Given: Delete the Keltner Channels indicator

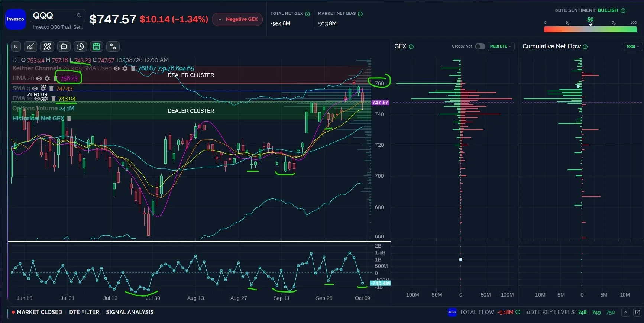Looking at the screenshot, I should tap(133, 68).
